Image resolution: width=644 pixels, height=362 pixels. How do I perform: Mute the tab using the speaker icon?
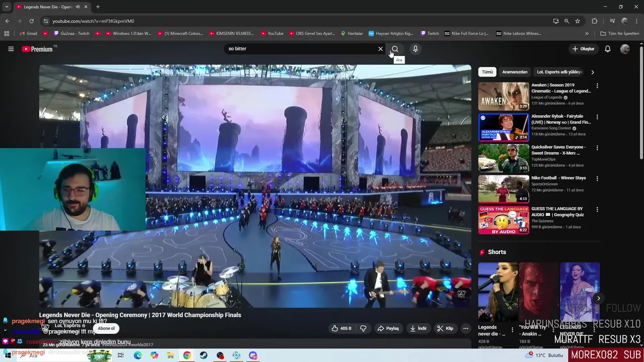[77, 7]
